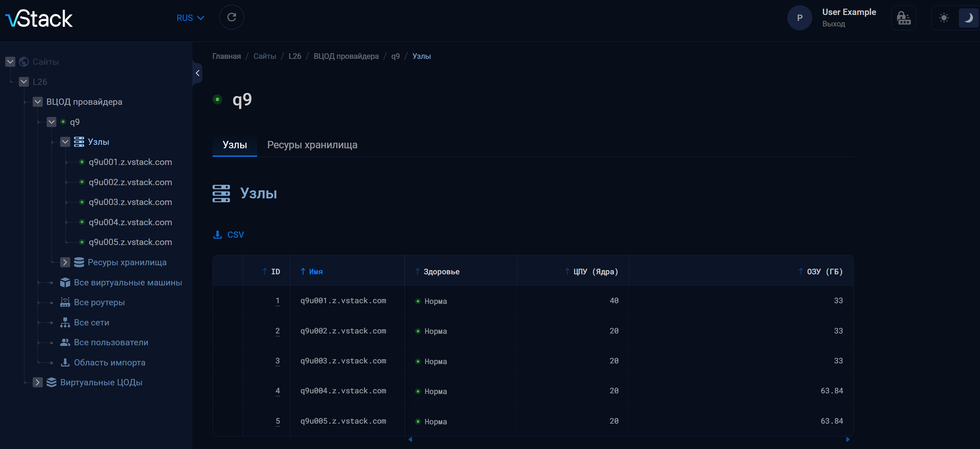Collapse the Сайты tree node
The image size is (980, 449).
[x=10, y=62]
